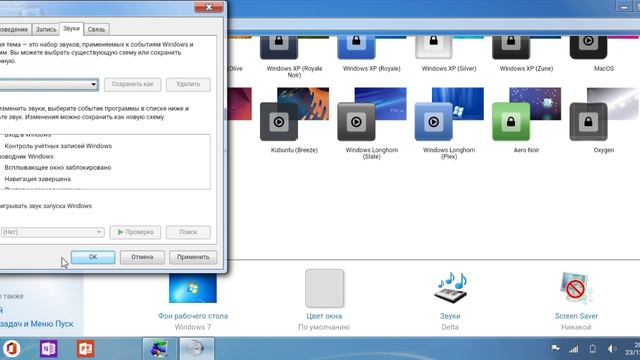Switch to the Запись tab
Image resolution: width=640 pixels, height=360 pixels.
click(46, 29)
